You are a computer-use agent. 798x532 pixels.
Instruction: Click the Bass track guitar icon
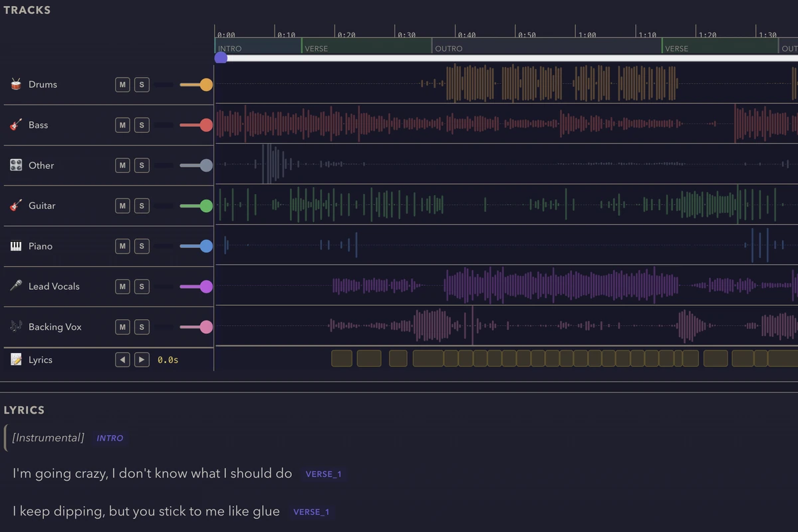pos(16,125)
